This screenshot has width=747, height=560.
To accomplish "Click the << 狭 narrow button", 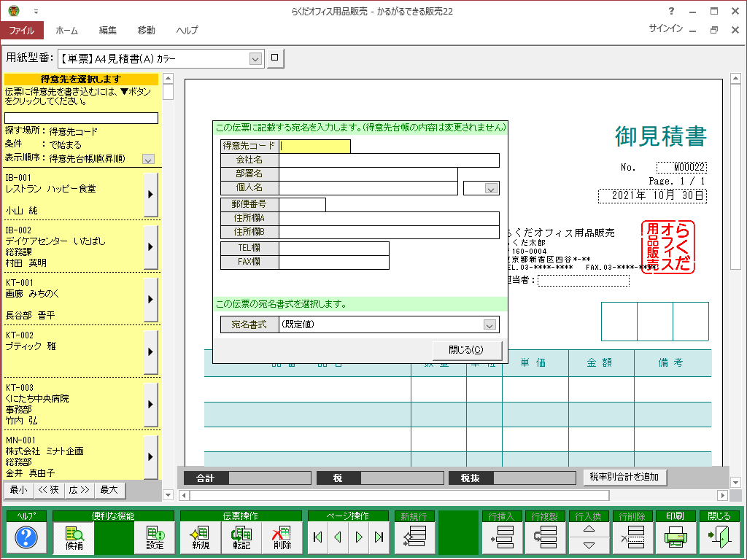I will (x=49, y=489).
